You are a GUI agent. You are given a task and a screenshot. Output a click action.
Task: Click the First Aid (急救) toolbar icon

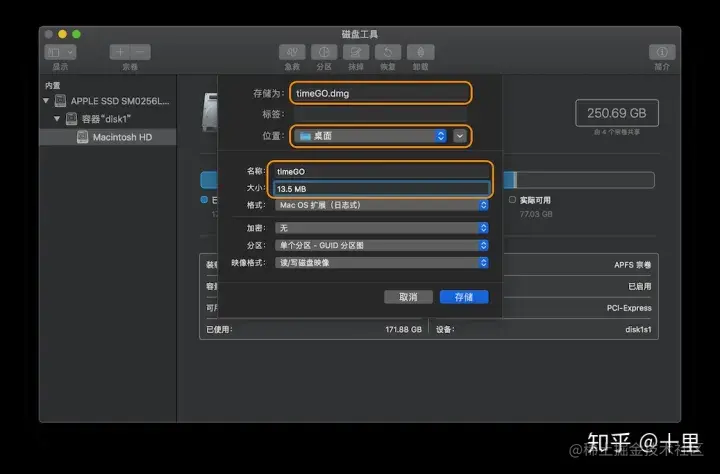(292, 52)
